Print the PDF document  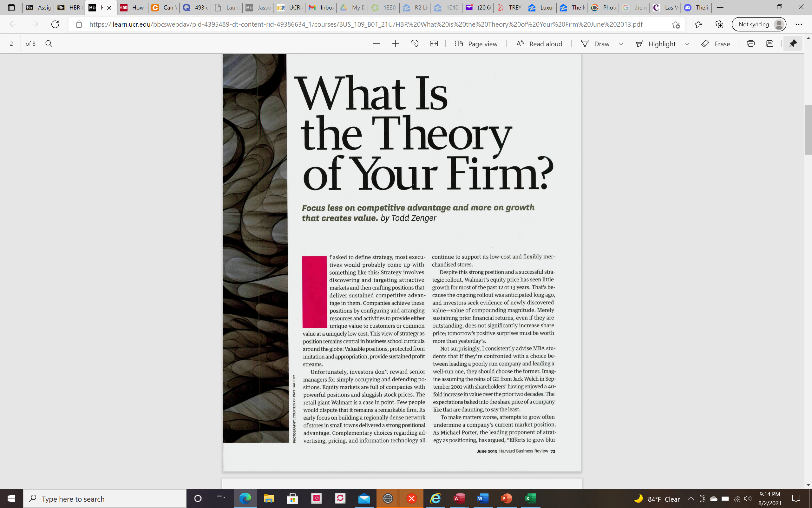tap(750, 44)
